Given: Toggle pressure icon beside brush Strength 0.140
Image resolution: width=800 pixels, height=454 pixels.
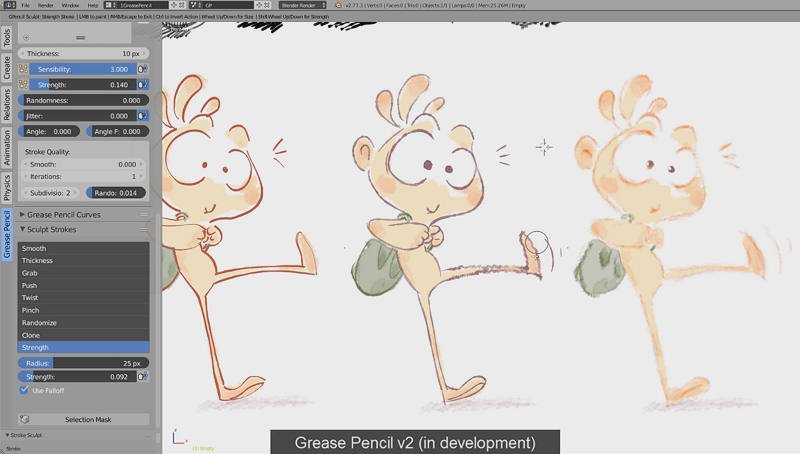Looking at the screenshot, I should tap(143, 85).
